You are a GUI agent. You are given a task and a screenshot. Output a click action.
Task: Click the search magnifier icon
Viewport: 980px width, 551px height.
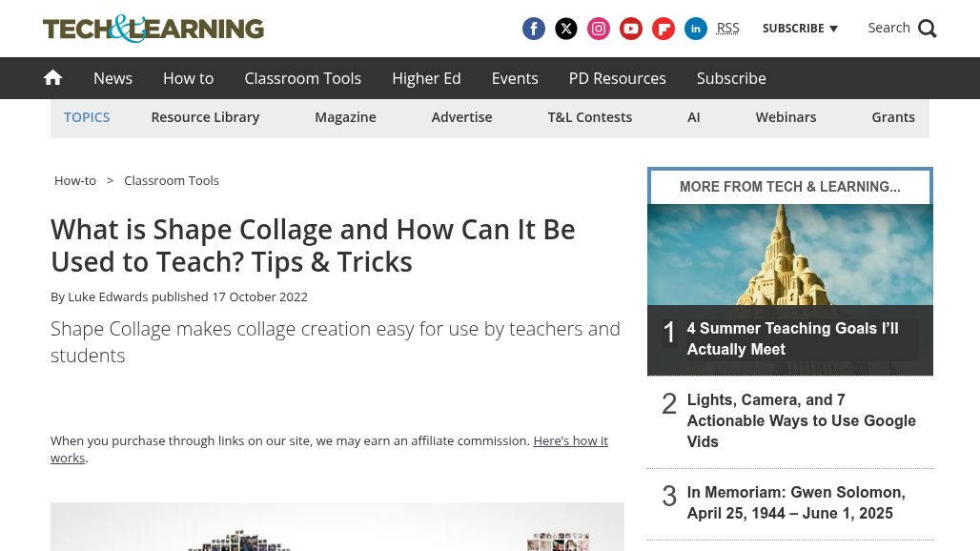(928, 29)
